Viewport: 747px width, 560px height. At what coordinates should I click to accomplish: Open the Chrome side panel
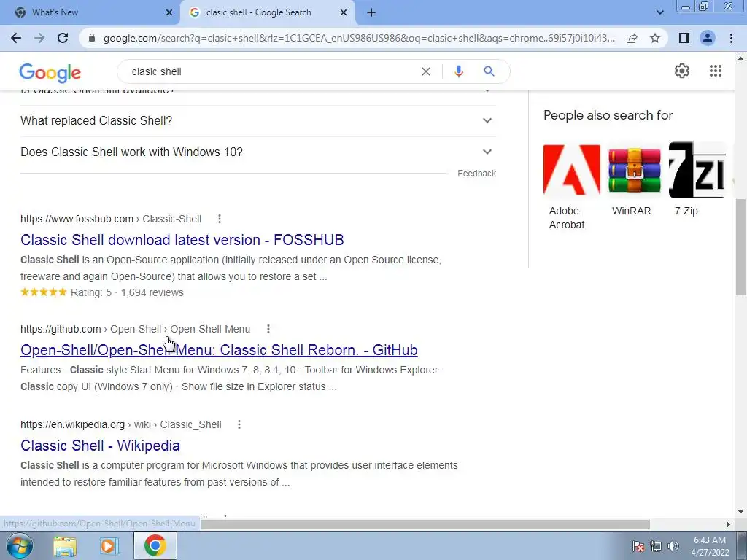tap(684, 38)
